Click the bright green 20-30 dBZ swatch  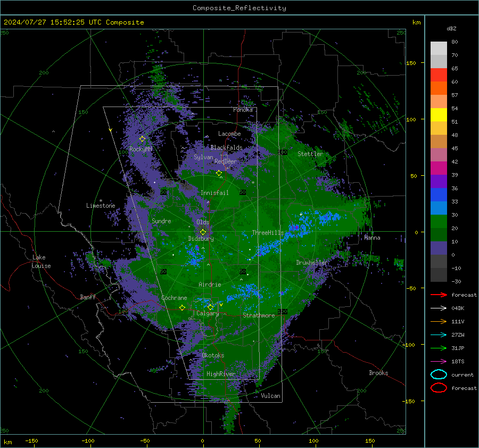tap(439, 222)
